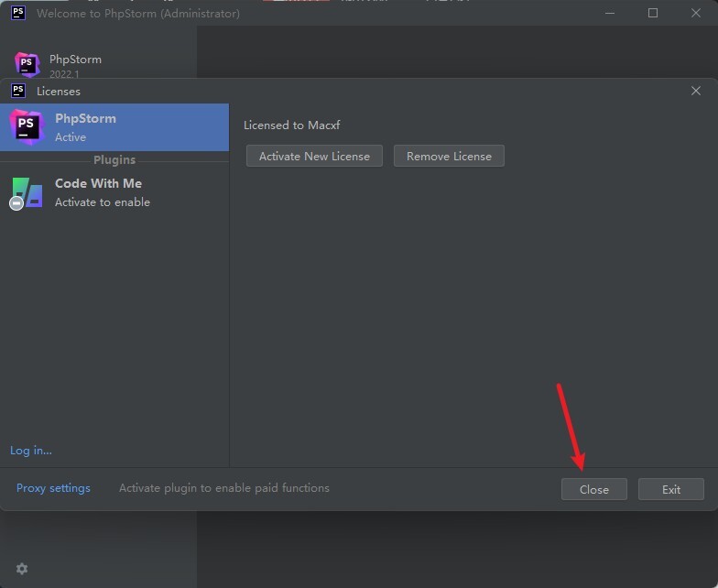The width and height of the screenshot is (718, 588).
Task: Click the Code With Me plugin icon
Action: click(x=27, y=193)
